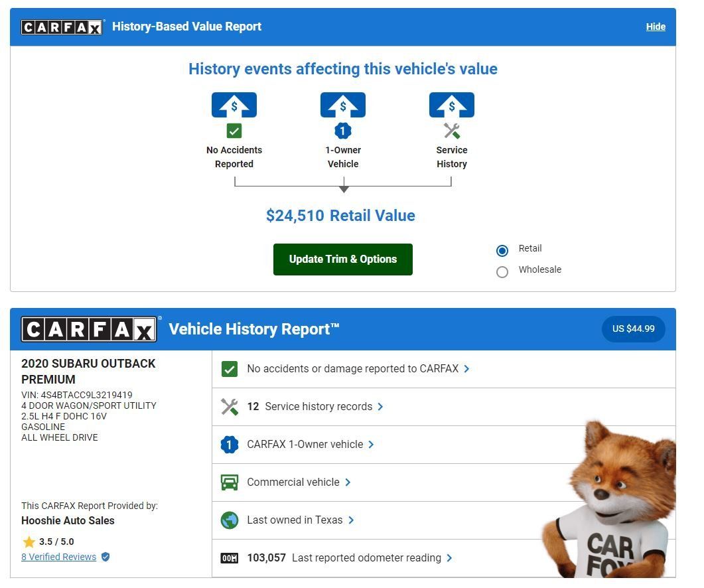The height and width of the screenshot is (588, 704).
Task: Click the dollar arrow icon above No Accidents Reported
Action: click(x=234, y=105)
